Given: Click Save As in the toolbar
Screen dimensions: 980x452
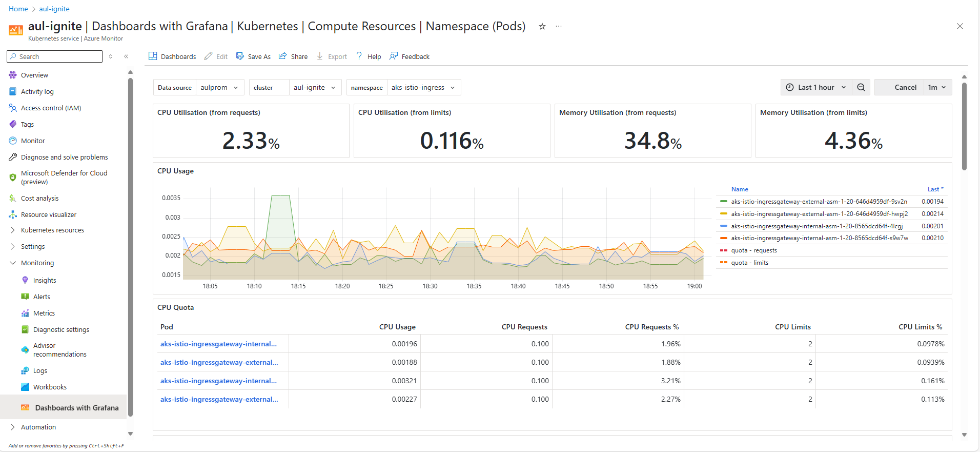Looking at the screenshot, I should (x=253, y=56).
